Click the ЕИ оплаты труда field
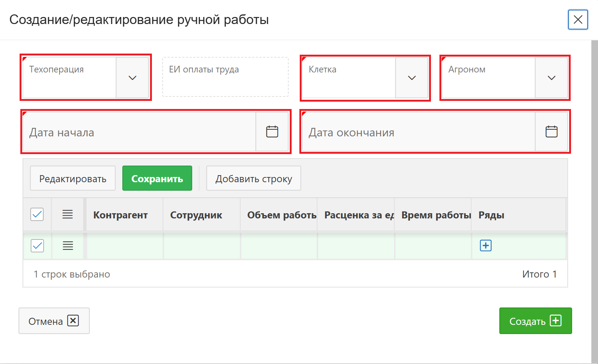This screenshot has height=364, width=598. [x=225, y=77]
